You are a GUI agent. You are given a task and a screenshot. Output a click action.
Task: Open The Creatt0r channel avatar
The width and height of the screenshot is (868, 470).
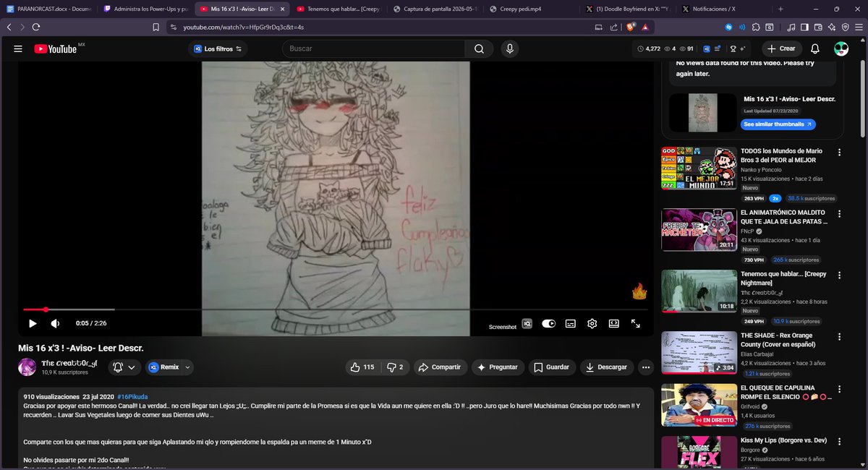[27, 367]
